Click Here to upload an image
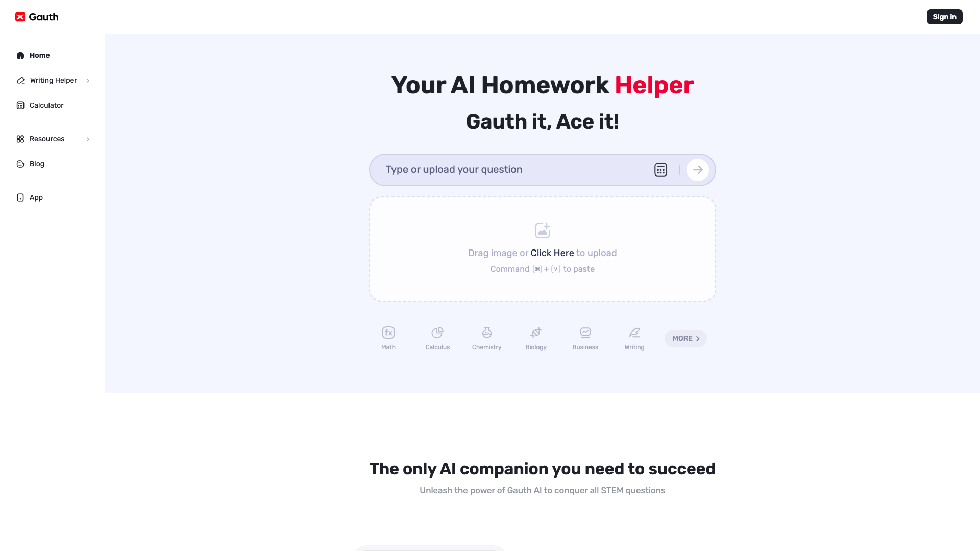This screenshot has height=551, width=980. 552,253
